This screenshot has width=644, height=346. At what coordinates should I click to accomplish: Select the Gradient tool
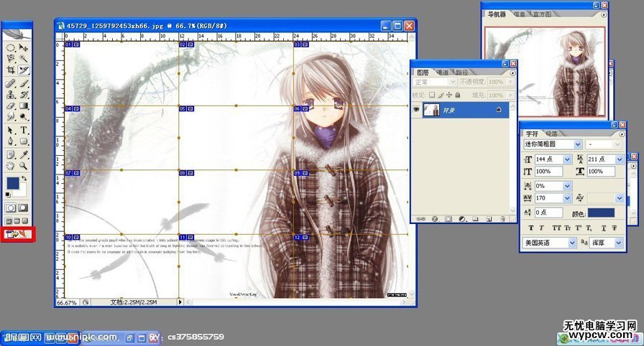click(x=24, y=106)
